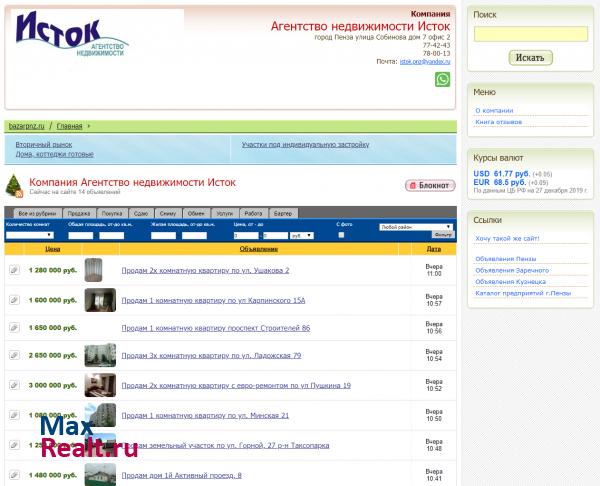Click the maximum living area field
The height and width of the screenshot is (486, 600).
coord(194,235)
